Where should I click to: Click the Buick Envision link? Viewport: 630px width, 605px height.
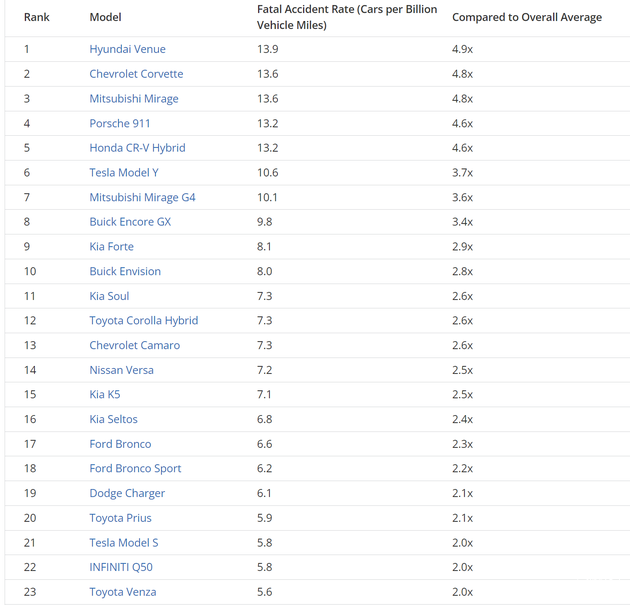pyautogui.click(x=125, y=271)
